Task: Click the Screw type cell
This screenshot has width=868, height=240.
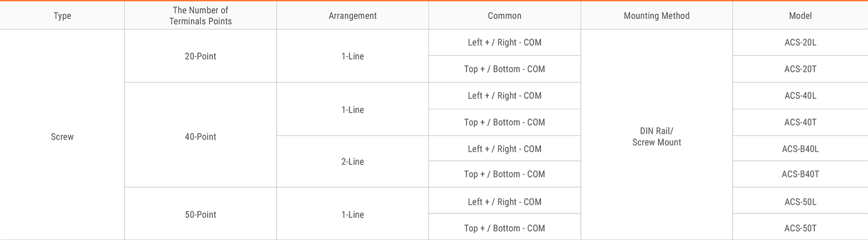Action: pos(62,137)
